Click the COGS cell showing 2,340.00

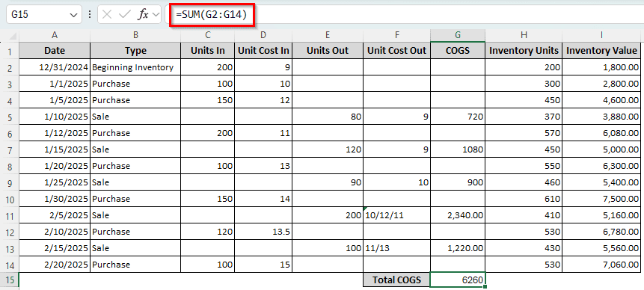(x=458, y=215)
